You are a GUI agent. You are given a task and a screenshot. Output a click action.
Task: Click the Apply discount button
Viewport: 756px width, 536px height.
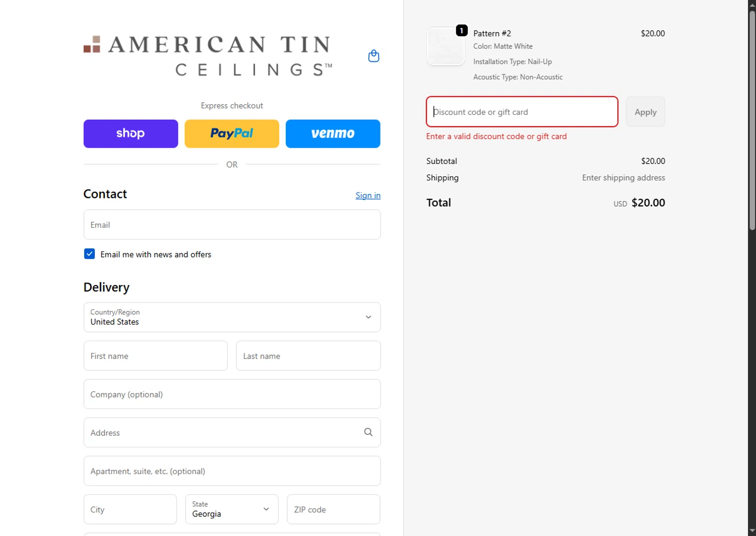(646, 112)
